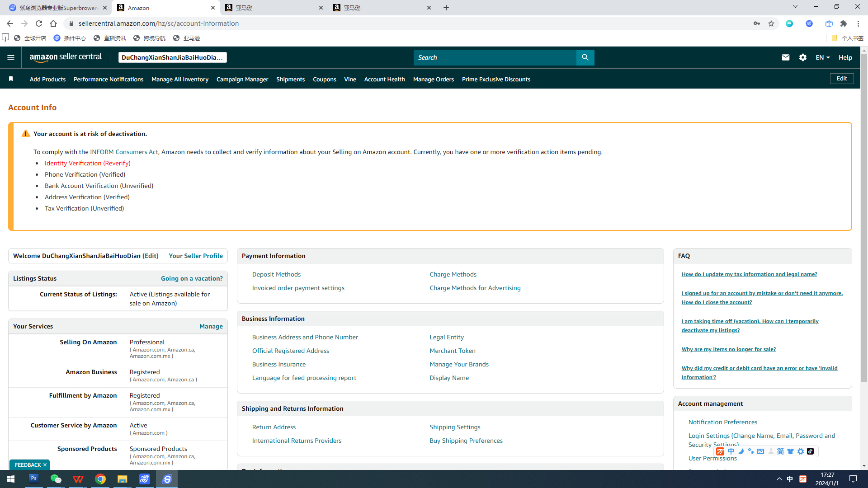The image size is (868, 488).
Task: Reload the page
Action: coord(39,23)
